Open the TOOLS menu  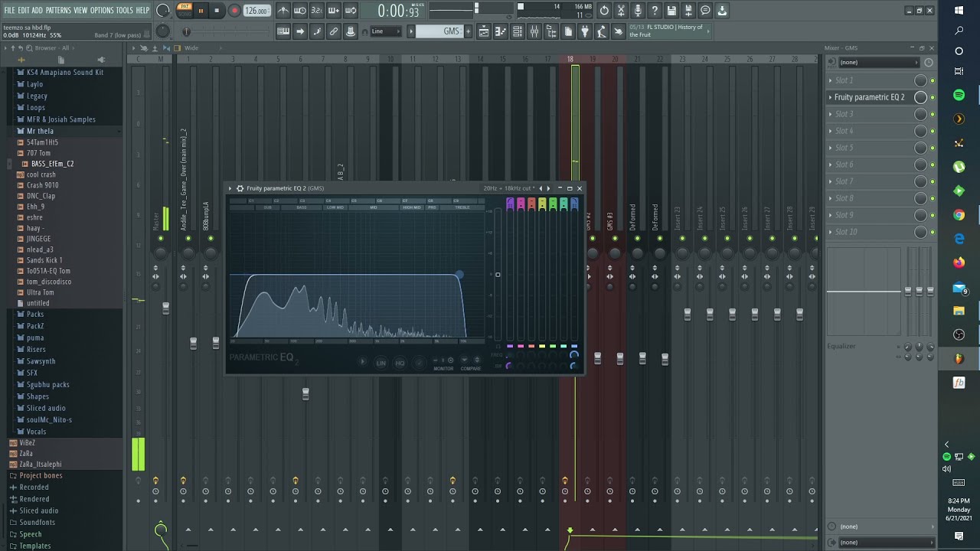[124, 10]
